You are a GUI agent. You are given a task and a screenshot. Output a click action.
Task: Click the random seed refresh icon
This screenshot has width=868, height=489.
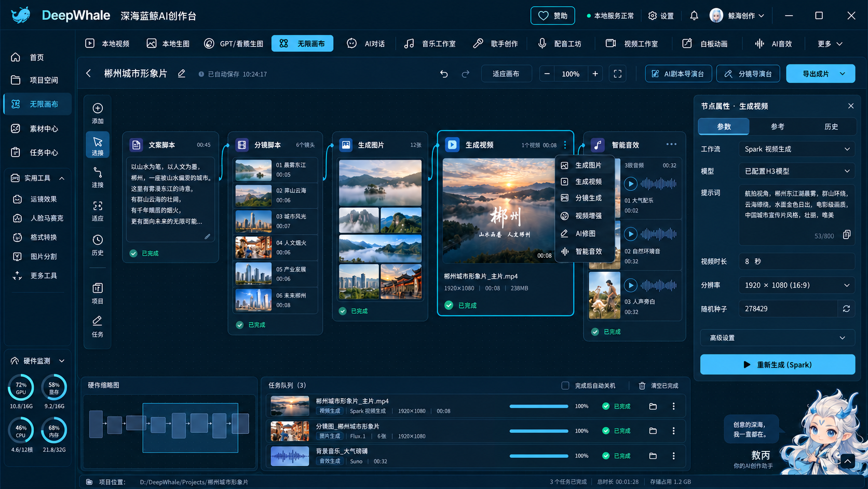[846, 309]
